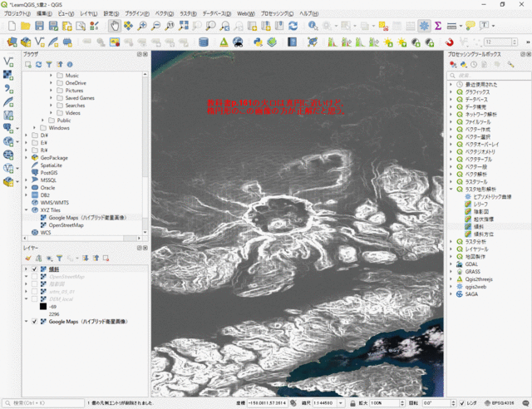532x409 pixels.
Task: Collapse the XYZ Tiles browser node
Action: coord(26,210)
